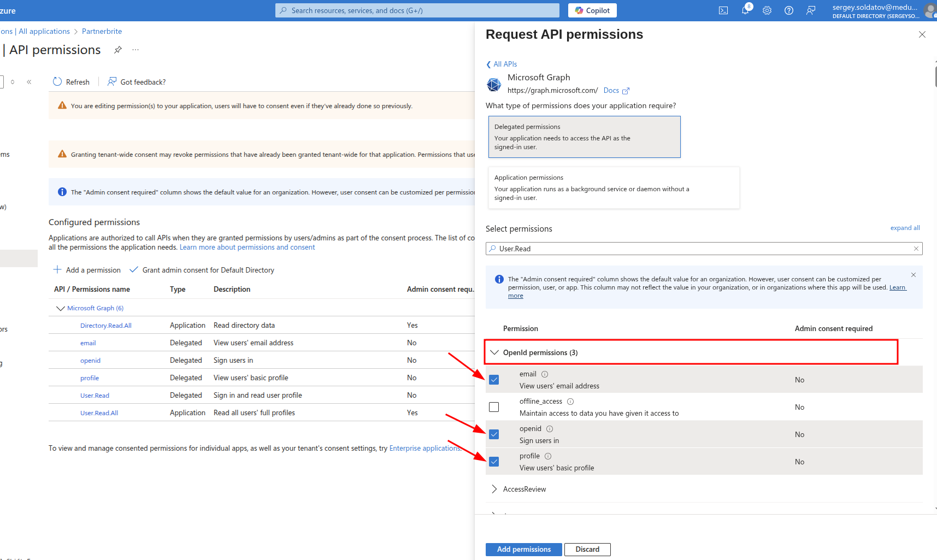The height and width of the screenshot is (560, 937).
Task: Click the Type column header
Action: click(x=178, y=290)
